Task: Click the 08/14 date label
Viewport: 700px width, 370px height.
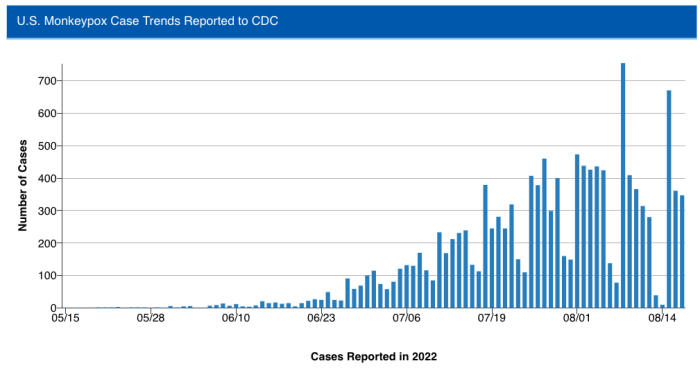Action: point(662,318)
